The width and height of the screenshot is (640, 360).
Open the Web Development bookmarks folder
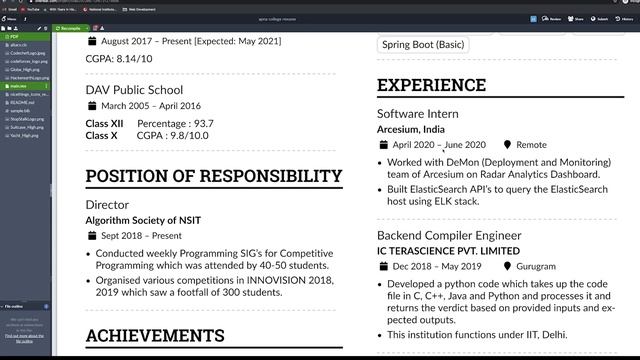tap(139, 9)
